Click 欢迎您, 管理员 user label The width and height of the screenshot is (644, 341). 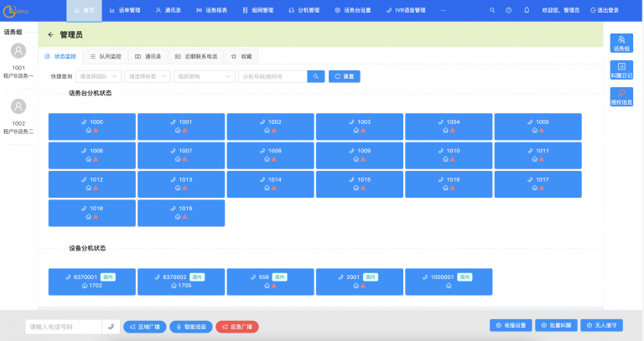point(561,10)
